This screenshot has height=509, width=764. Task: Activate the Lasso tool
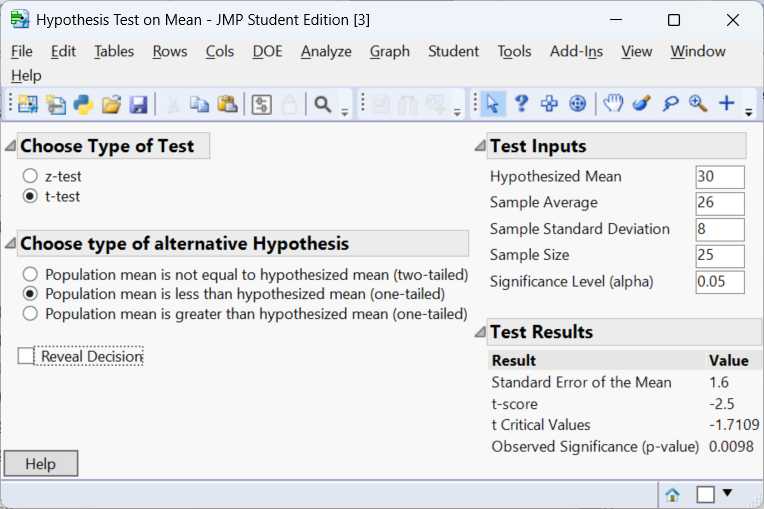pyautogui.click(x=670, y=104)
